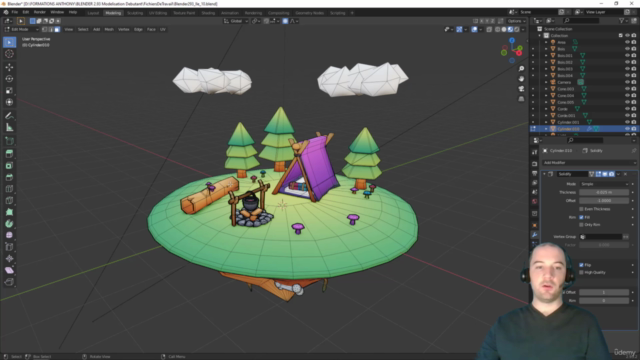Disable rendering of Cylinder.010 via camera icon

coord(634,129)
